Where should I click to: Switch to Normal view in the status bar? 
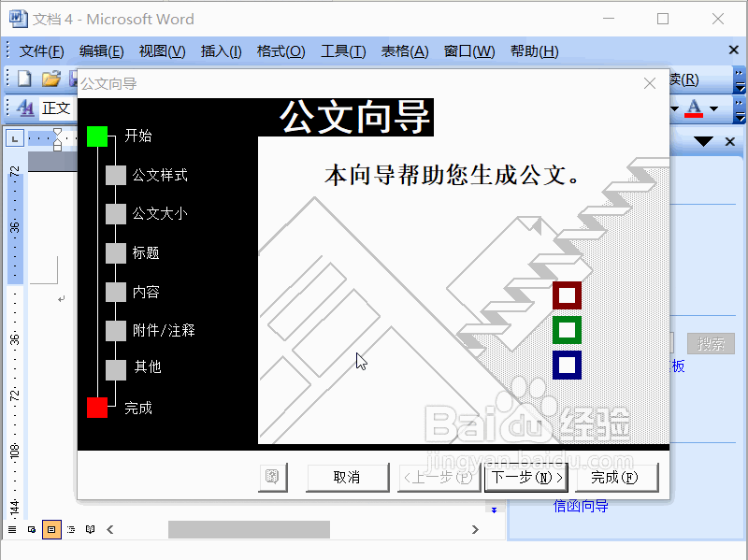tap(12, 528)
